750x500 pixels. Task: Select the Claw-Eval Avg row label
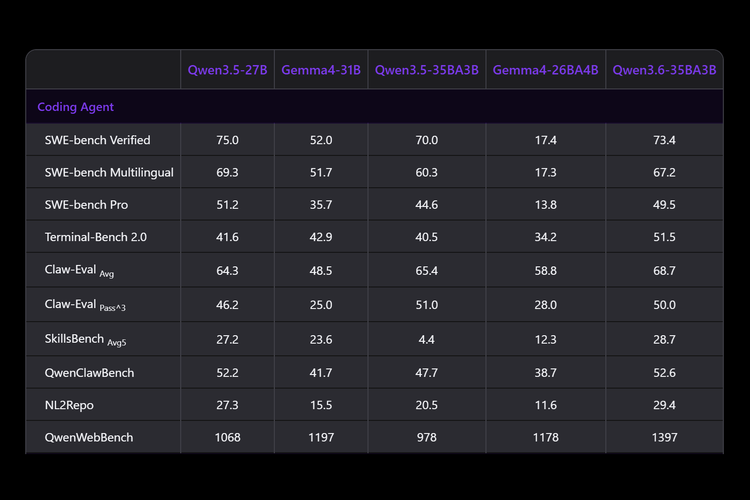79,270
